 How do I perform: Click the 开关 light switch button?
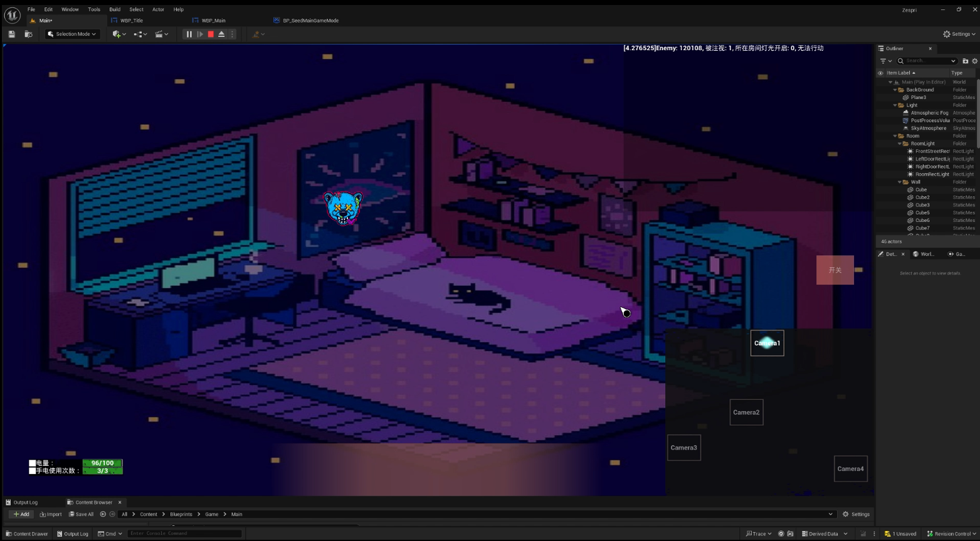click(x=835, y=270)
